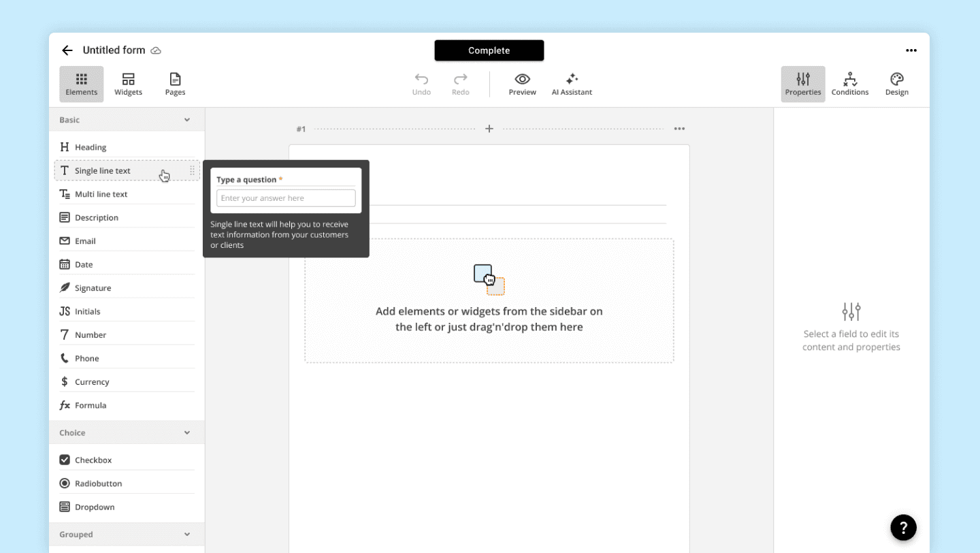Collapse the Basic elements section
The width and height of the screenshot is (980, 553).
click(x=187, y=120)
